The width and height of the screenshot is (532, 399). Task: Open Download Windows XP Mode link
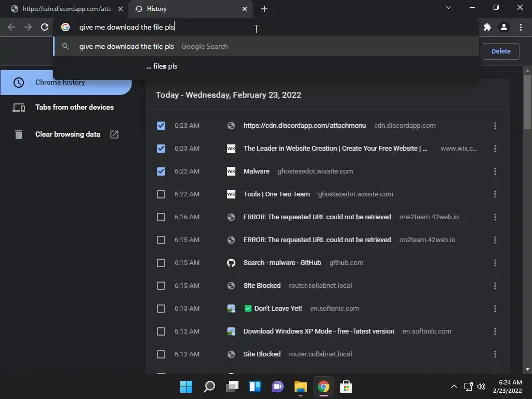318,331
